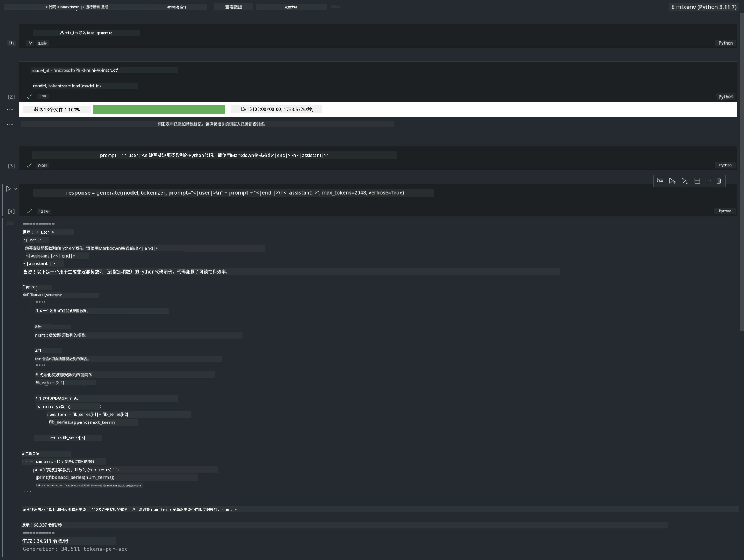
Task: Click the 3.5秒 execution time of cell 1
Action: 42,43
